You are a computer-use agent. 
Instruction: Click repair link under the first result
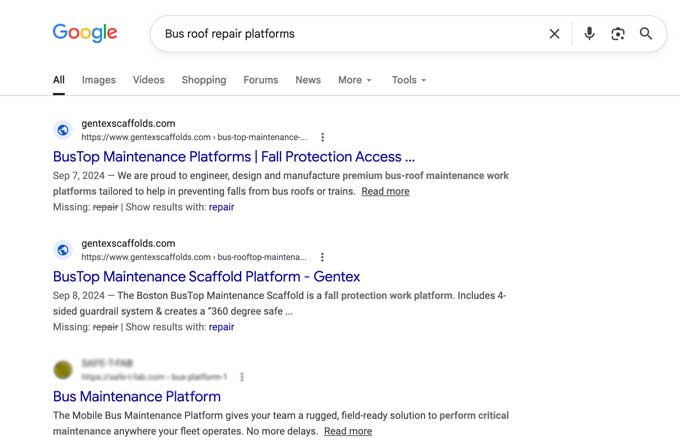(221, 207)
